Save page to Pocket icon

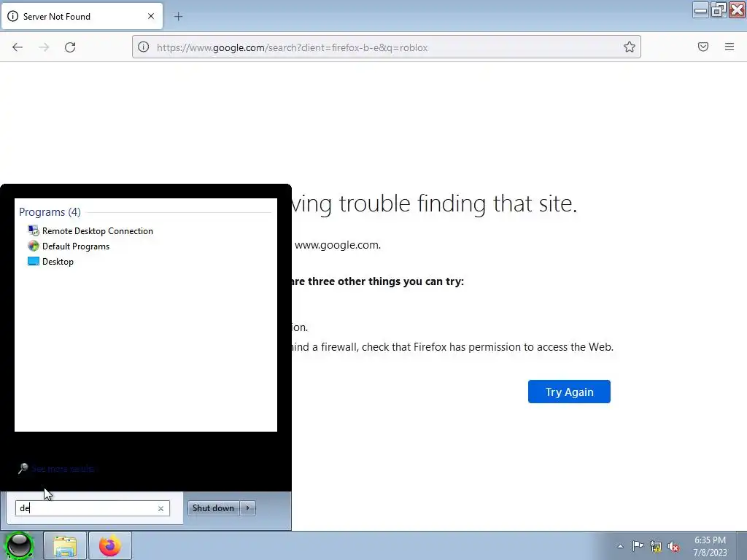[x=703, y=47]
